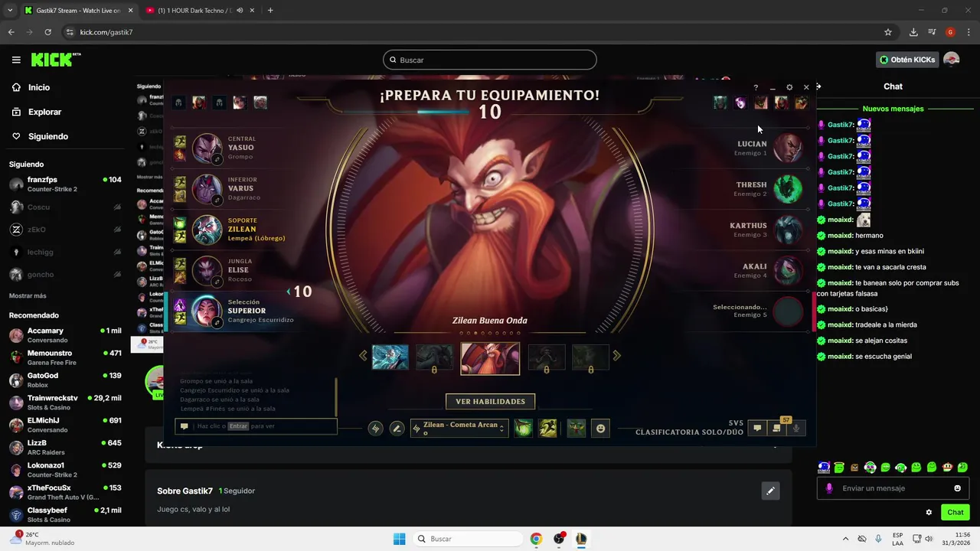Click the enemy Karthus portrait
The height and width of the screenshot is (551, 980).
click(788, 230)
